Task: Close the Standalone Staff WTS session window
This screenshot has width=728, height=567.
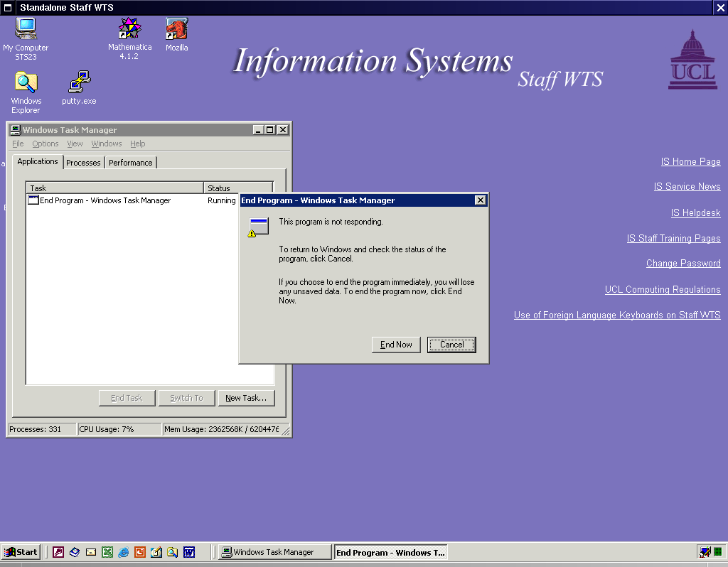Action: pyautogui.click(x=721, y=7)
